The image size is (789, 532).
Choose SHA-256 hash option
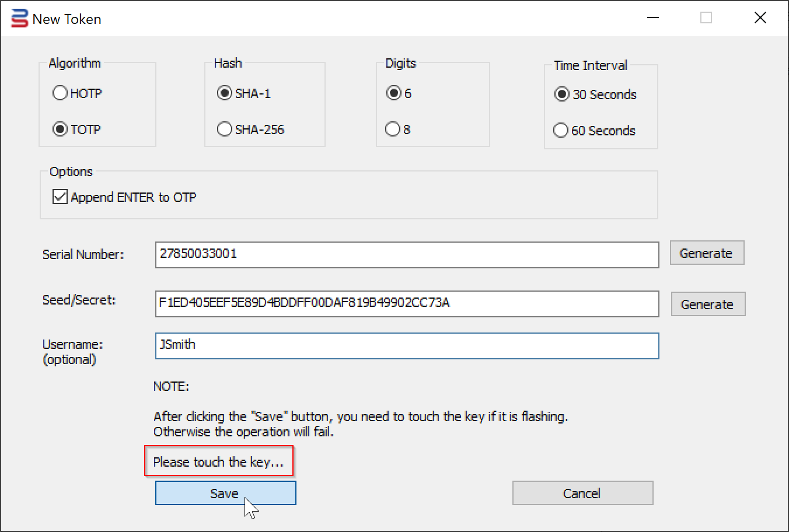coord(225,129)
